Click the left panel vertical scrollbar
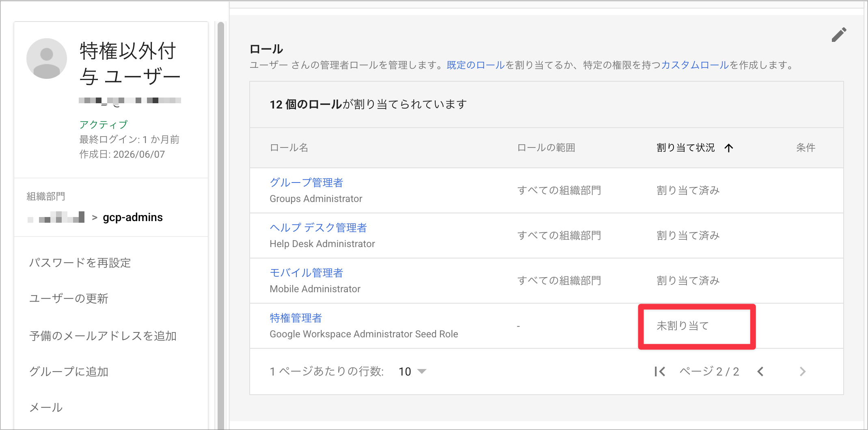Viewport: 868px width, 430px height. tap(221, 226)
